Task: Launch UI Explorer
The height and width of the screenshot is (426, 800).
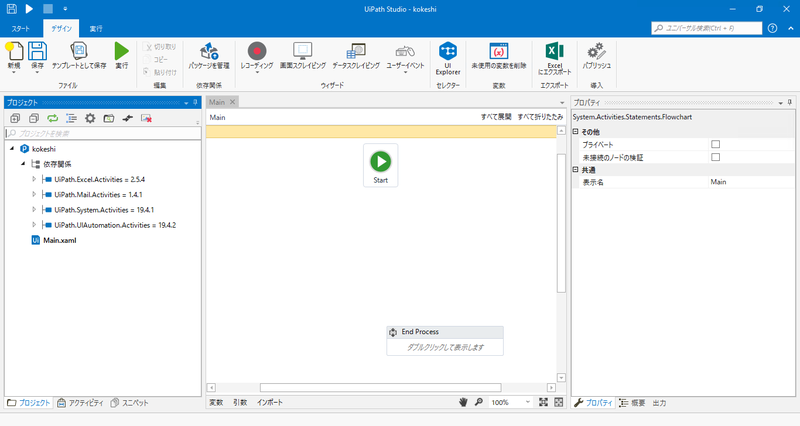Action: click(448, 51)
